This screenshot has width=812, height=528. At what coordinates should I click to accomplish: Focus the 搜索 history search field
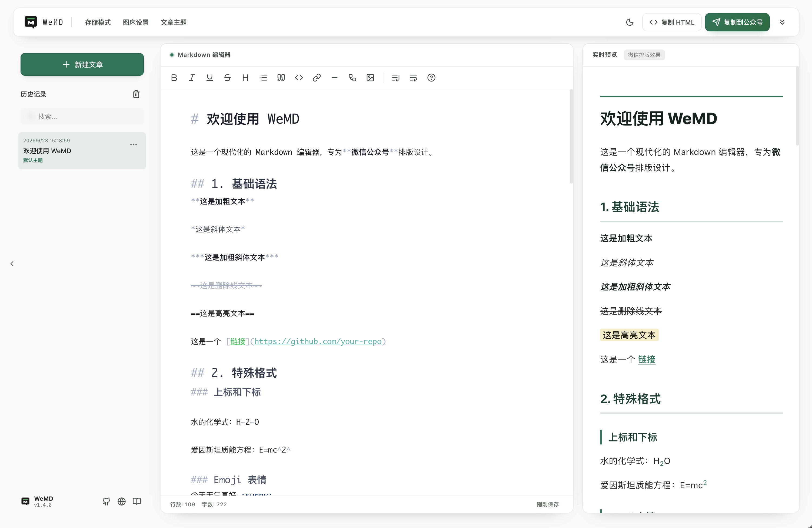pos(82,116)
